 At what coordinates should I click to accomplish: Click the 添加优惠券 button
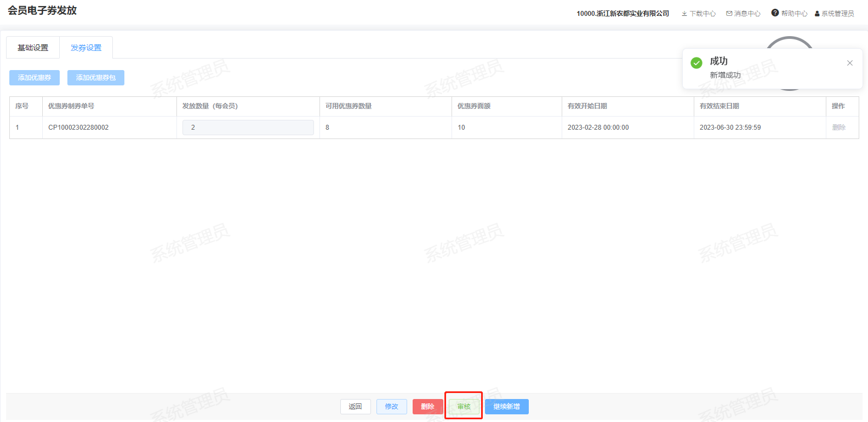tap(35, 78)
